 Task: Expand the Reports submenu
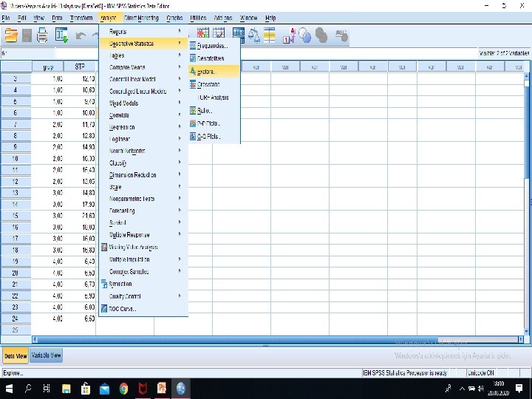[143, 32]
